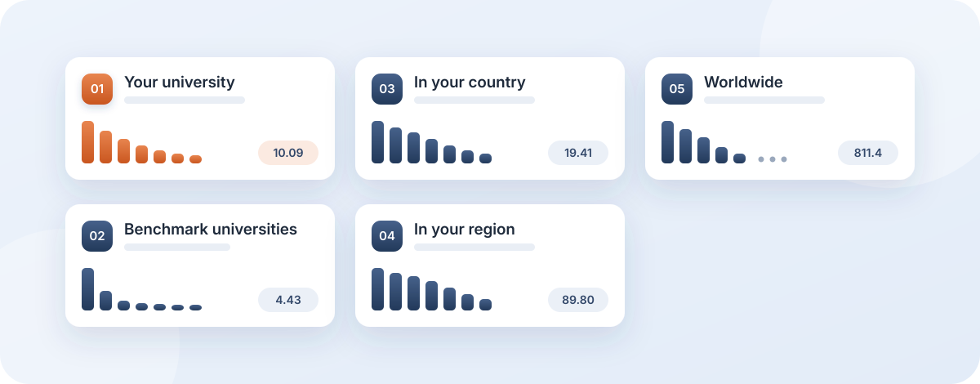Click the 10.09 value pill
980x384 pixels.
point(288,153)
